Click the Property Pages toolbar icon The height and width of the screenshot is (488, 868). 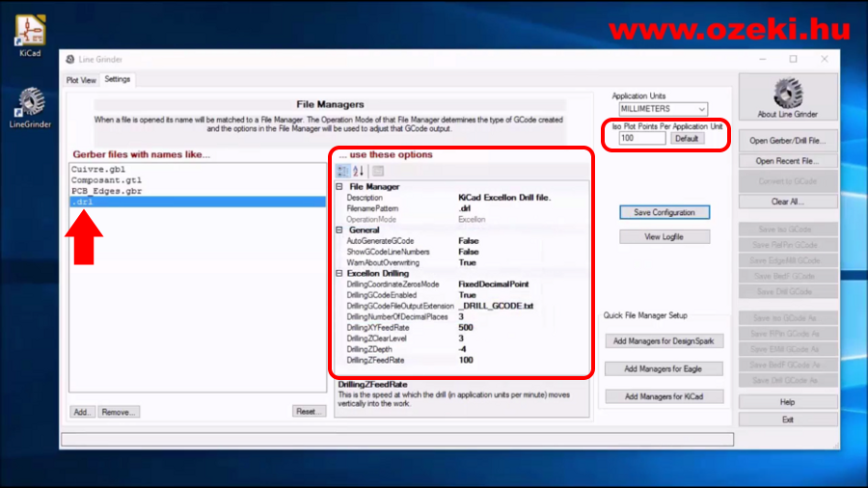coord(379,171)
